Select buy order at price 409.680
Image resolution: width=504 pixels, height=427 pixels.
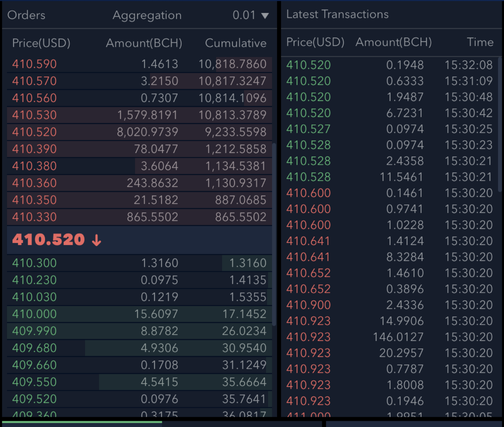(x=139, y=348)
